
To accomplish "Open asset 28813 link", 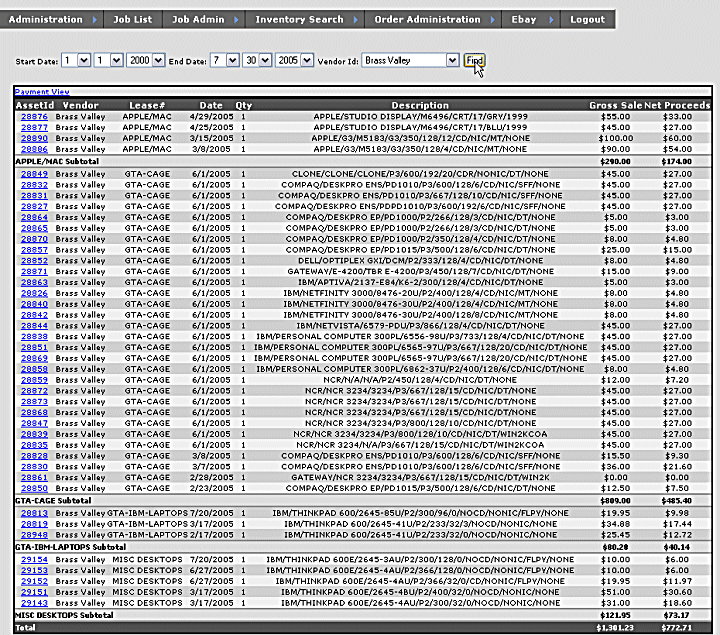I will 34,513.
